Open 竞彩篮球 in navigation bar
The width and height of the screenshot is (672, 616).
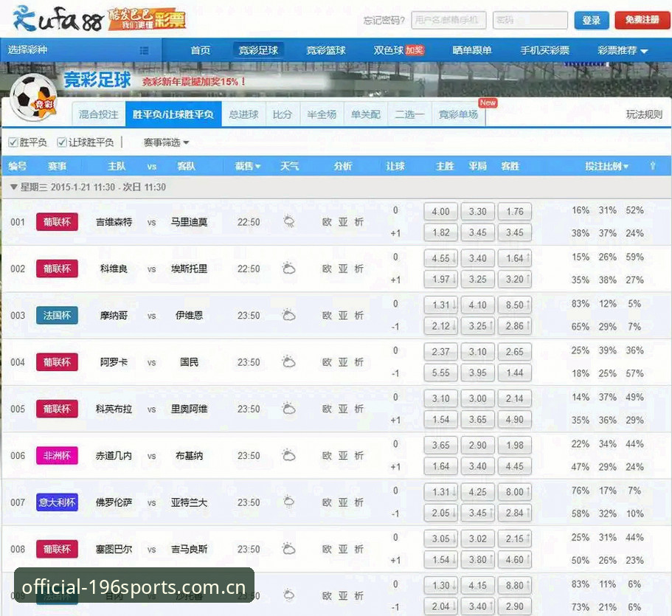[x=326, y=51]
